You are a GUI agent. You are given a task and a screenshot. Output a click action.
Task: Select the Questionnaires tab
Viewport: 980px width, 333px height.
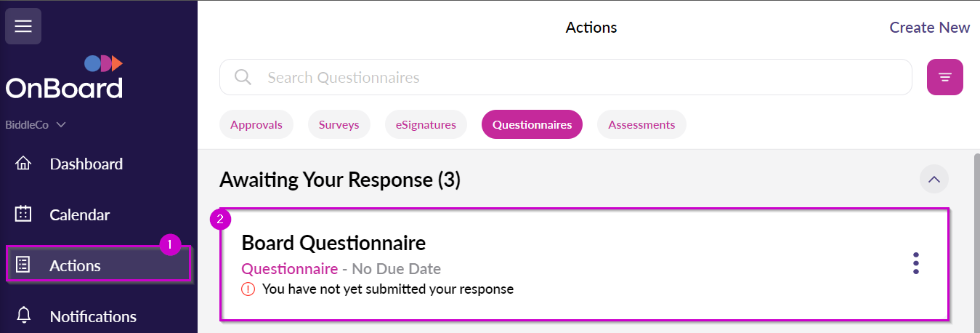(x=532, y=124)
